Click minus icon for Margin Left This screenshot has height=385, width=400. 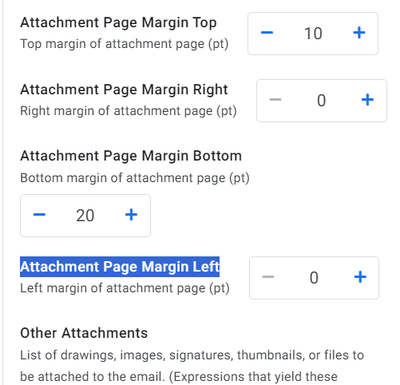pyautogui.click(x=268, y=277)
